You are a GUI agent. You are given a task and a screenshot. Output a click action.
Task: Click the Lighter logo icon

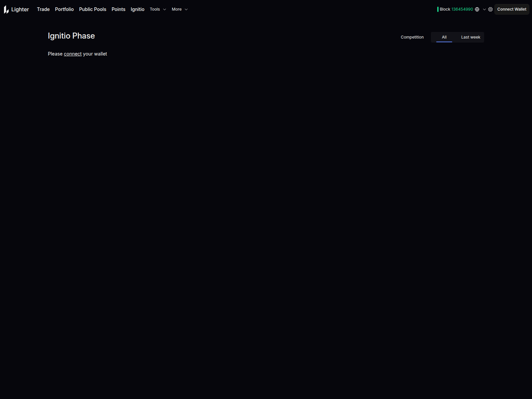pos(6,9)
